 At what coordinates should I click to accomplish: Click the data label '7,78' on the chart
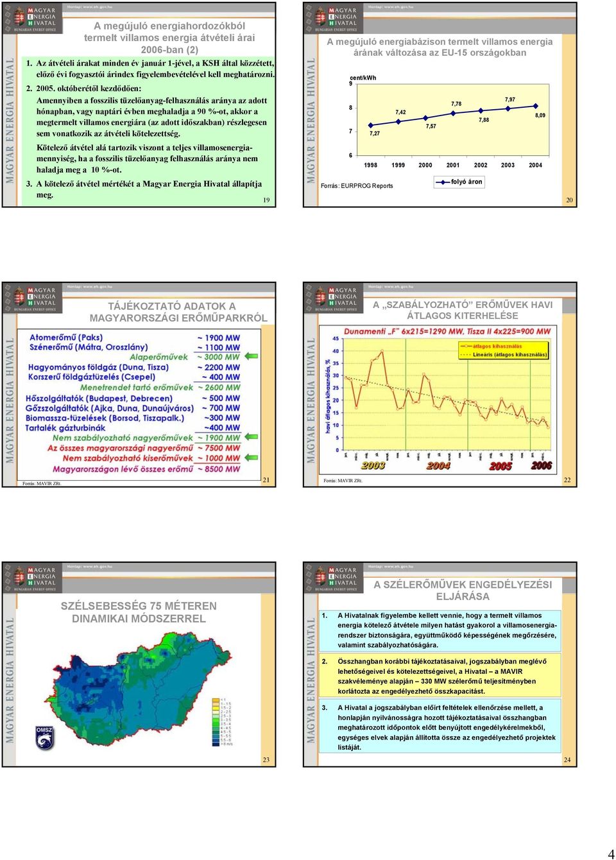[456, 104]
